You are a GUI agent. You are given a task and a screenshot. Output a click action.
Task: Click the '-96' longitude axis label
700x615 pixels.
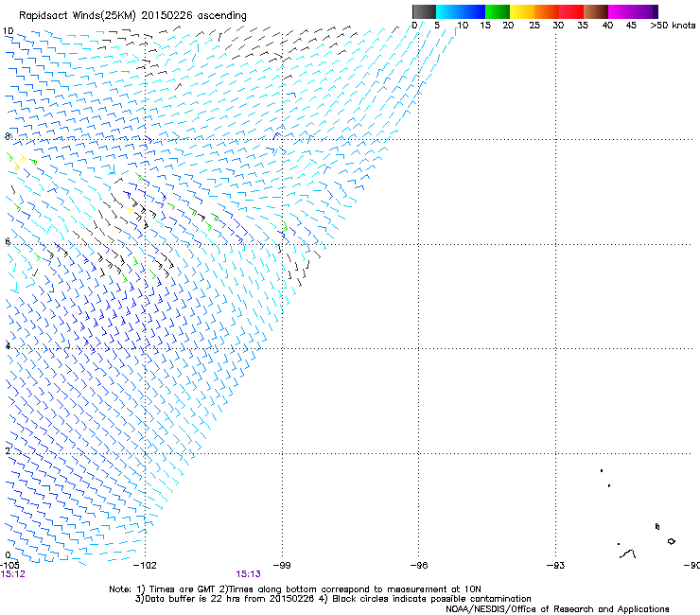419,566
